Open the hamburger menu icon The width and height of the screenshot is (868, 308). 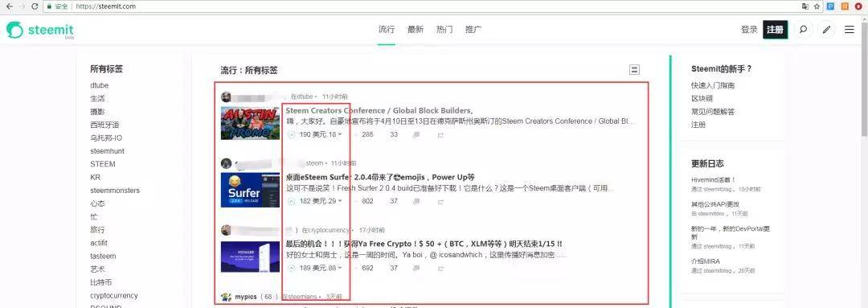click(850, 30)
